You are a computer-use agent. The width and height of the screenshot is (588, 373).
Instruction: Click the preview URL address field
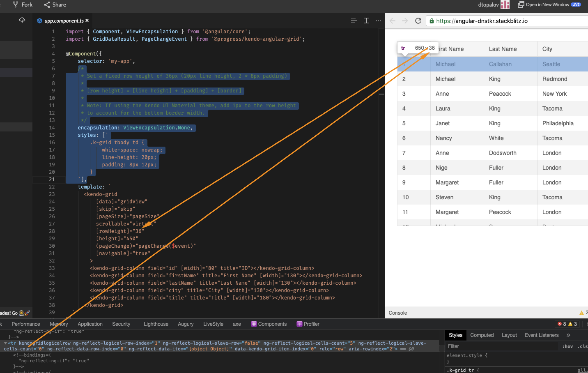508,21
